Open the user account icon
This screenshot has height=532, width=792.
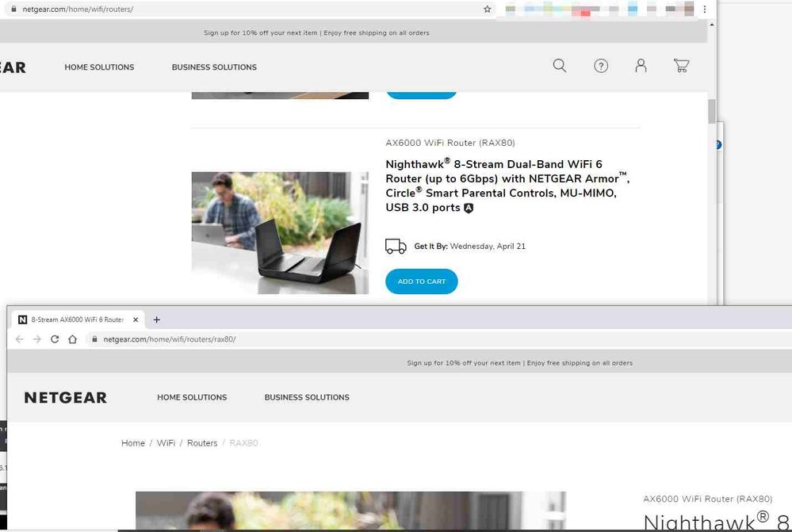641,67
